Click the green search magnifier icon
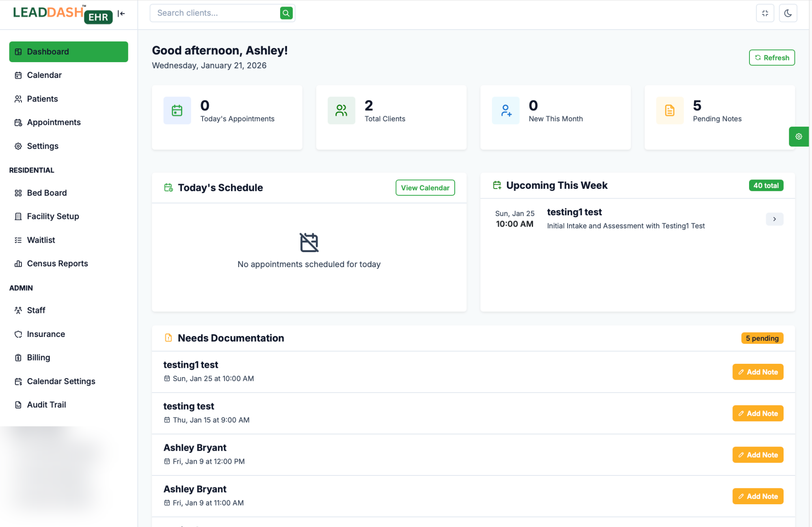Image resolution: width=812 pixels, height=527 pixels. point(286,13)
